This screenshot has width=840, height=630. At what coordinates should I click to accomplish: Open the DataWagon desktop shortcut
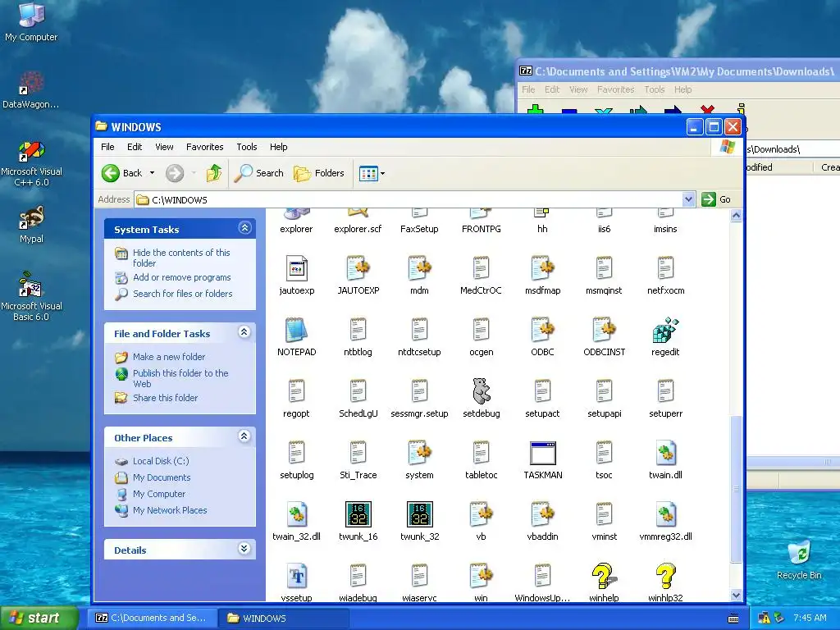pos(31,89)
